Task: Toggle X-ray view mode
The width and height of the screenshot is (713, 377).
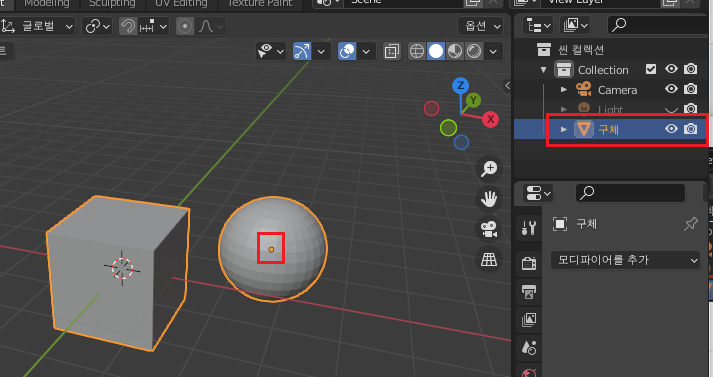Action: (x=391, y=51)
